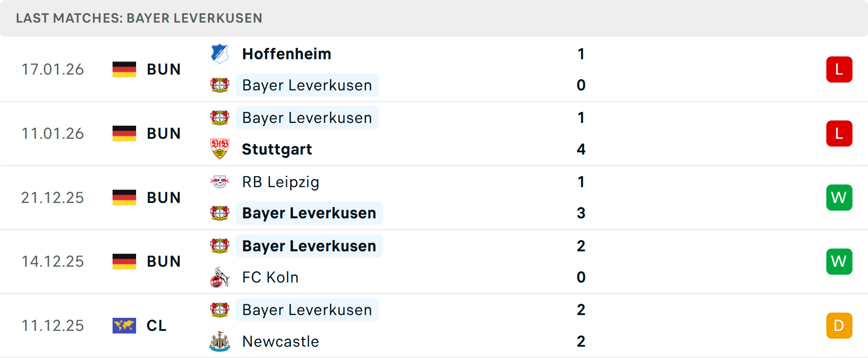
Task: Click the orange D badge for Newcastle match
Action: [x=839, y=325]
